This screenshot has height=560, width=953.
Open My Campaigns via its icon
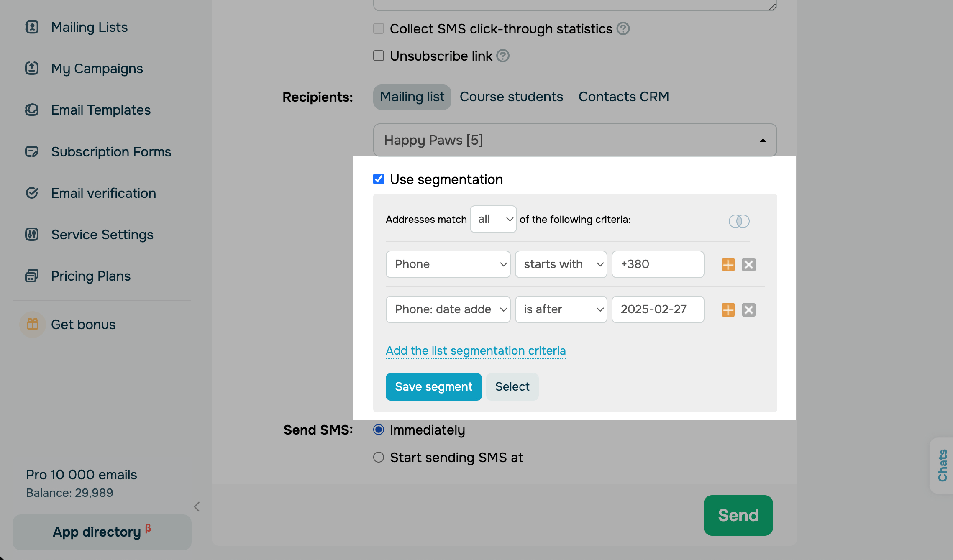point(32,68)
